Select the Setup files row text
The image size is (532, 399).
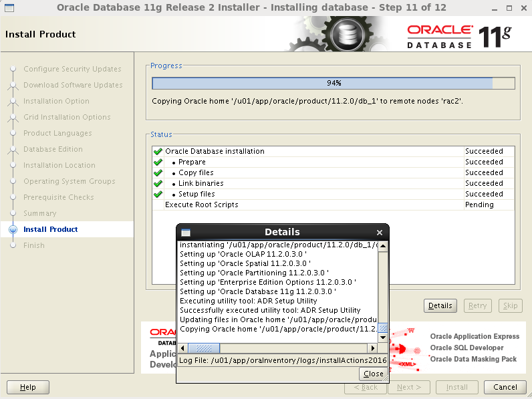[196, 194]
